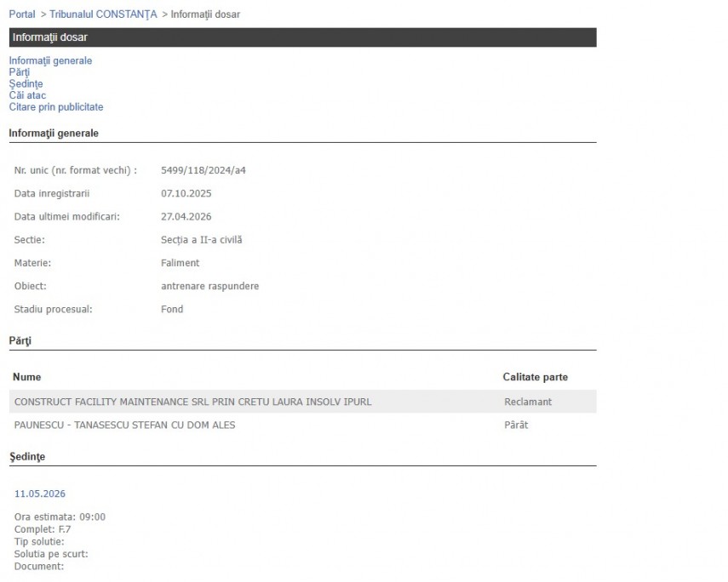Click the Secția a II-a civilă value
Image resolution: width=728 pixels, height=582 pixels.
point(201,240)
